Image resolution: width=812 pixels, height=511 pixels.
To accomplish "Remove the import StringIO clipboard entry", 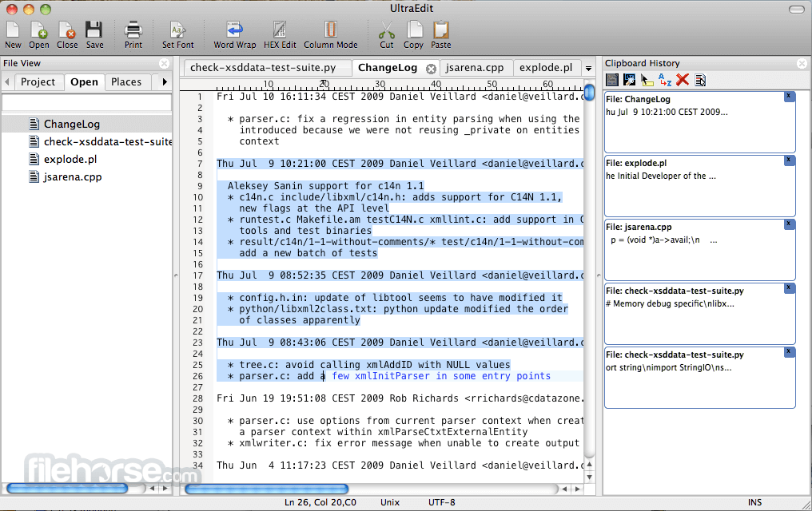I will coord(789,351).
